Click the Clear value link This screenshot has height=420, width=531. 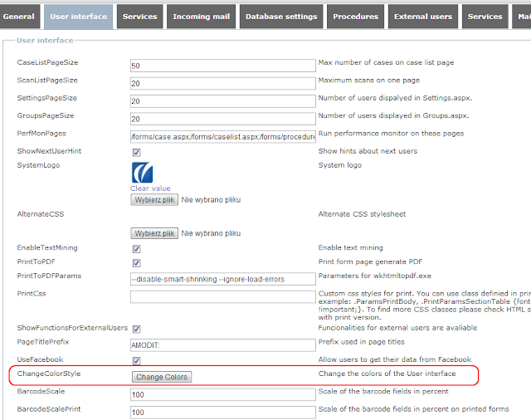pyautogui.click(x=150, y=188)
